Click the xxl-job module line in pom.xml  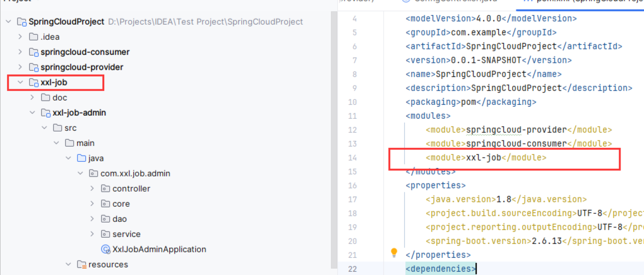[486, 157]
